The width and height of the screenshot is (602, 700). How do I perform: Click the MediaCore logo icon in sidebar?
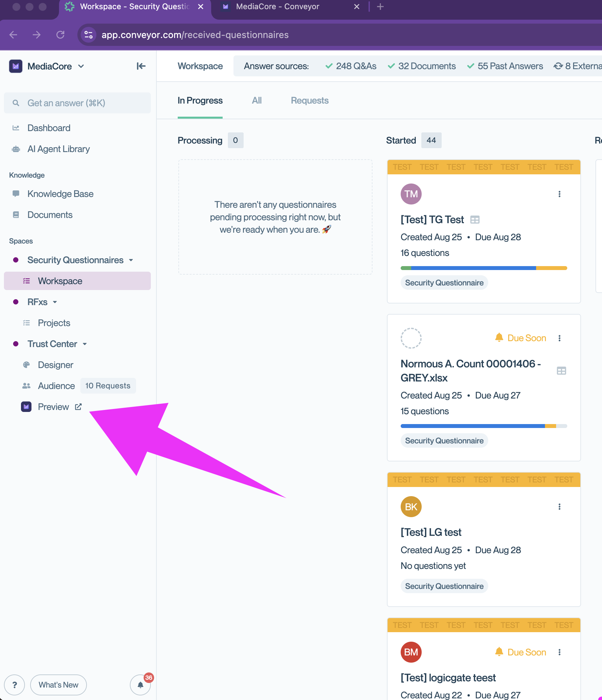tap(15, 66)
